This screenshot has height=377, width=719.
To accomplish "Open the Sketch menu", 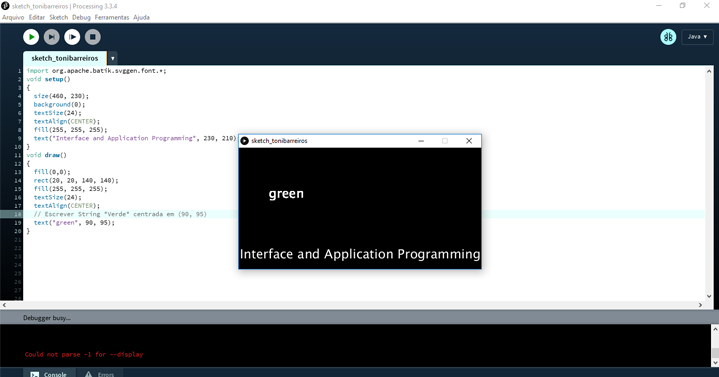I will 59,17.
